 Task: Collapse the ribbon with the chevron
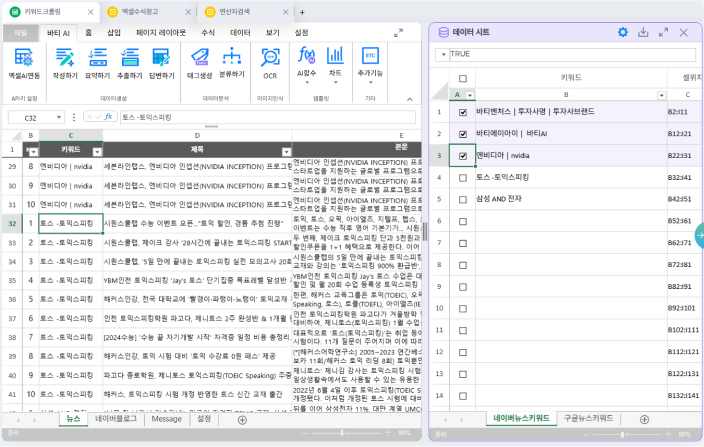(x=409, y=99)
